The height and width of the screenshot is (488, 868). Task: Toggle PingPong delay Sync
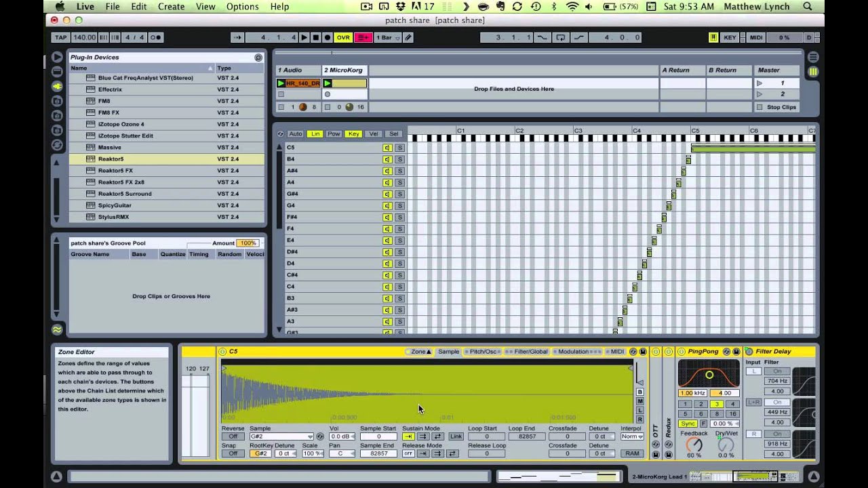688,424
